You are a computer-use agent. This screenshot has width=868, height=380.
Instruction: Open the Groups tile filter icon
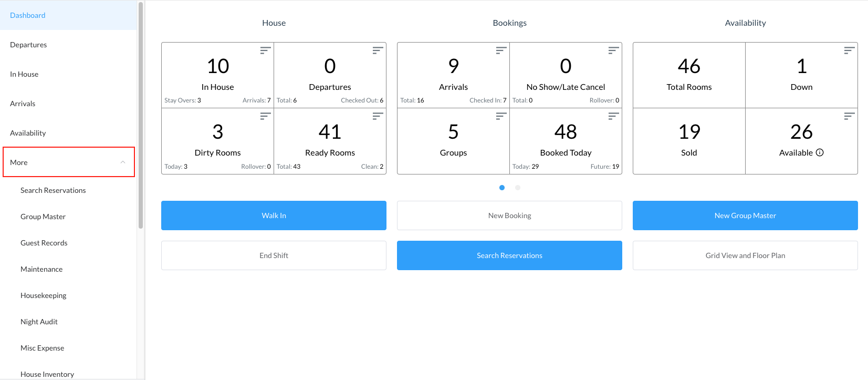click(501, 116)
